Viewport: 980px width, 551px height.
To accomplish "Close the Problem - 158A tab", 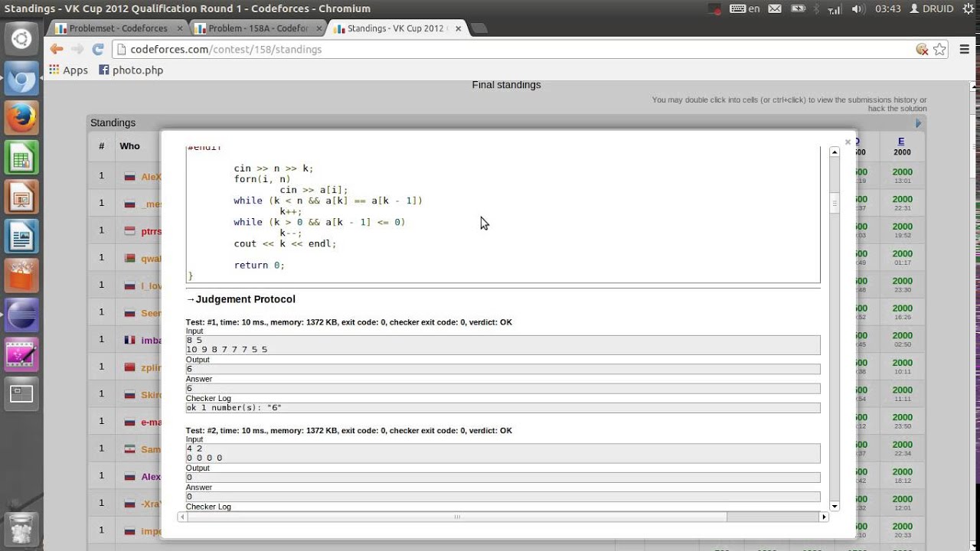I will click(x=319, y=28).
